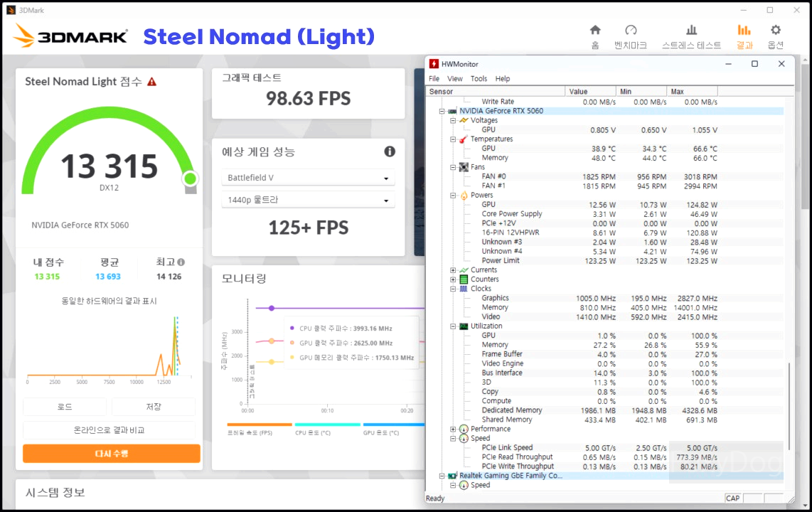Collapse the Voltages tree node
The image size is (812, 512).
(x=453, y=120)
